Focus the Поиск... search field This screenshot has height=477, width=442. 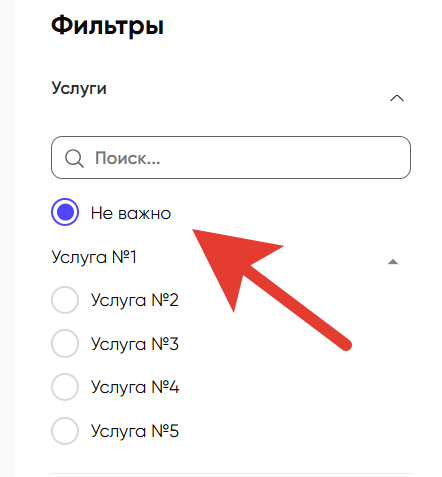[231, 157]
